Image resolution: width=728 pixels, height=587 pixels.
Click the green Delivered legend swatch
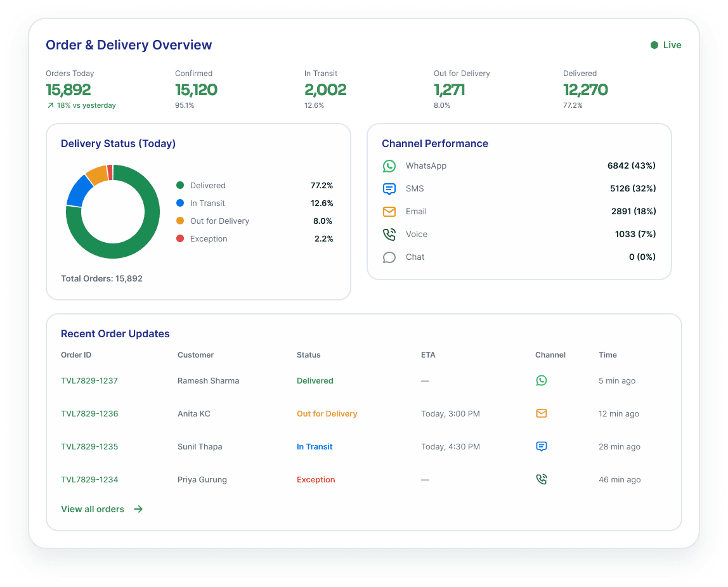click(180, 185)
